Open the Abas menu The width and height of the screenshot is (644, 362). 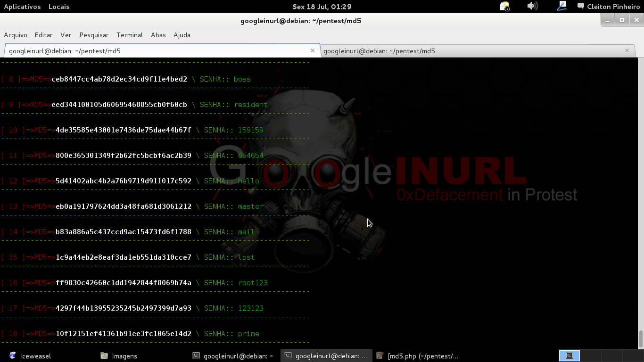pos(158,35)
